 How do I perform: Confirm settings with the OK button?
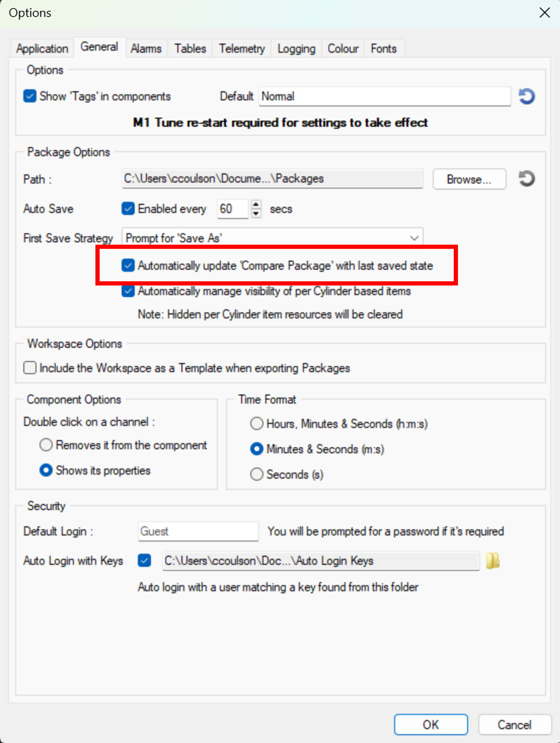[x=431, y=724]
